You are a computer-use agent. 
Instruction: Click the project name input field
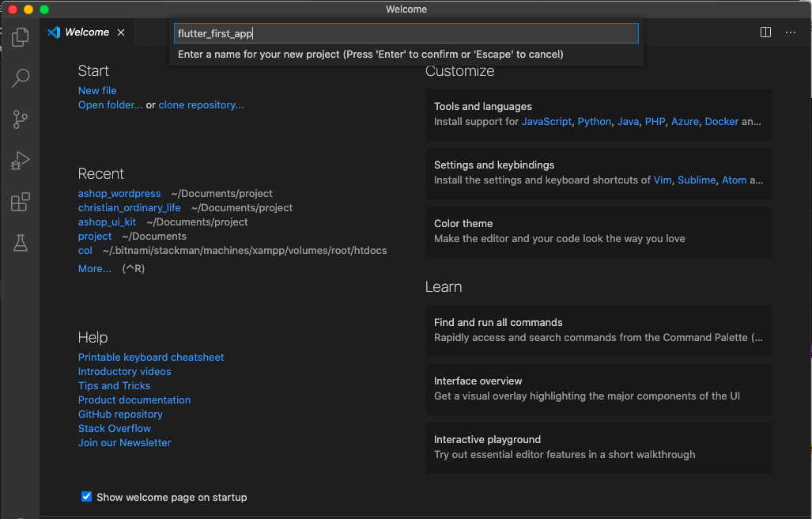tap(406, 33)
